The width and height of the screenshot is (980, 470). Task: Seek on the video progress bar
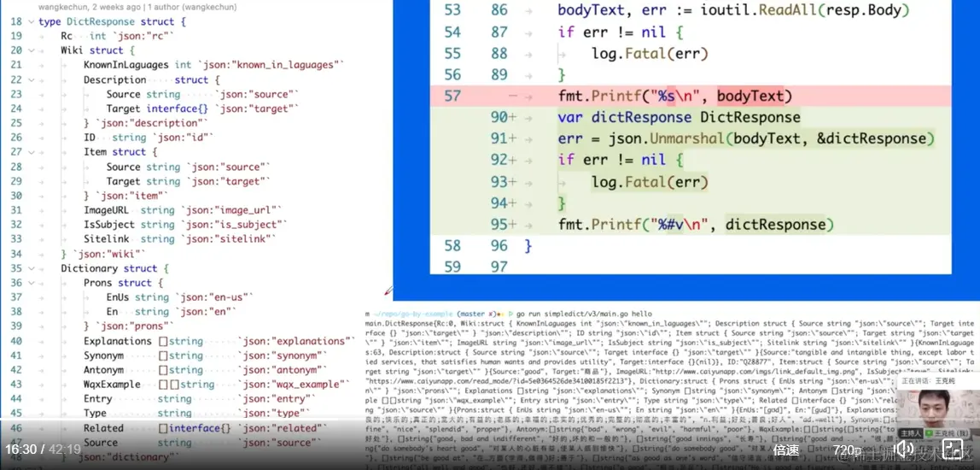[490, 418]
